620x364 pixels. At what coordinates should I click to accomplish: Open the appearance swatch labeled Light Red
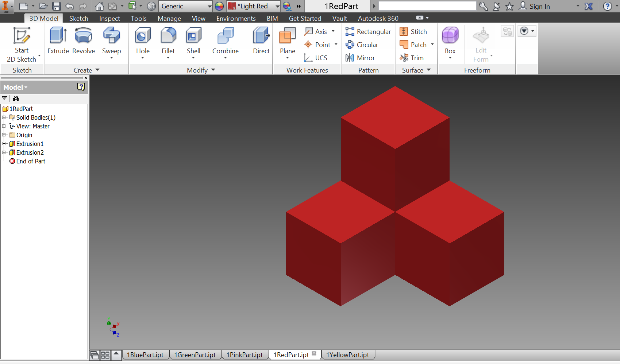coord(253,6)
